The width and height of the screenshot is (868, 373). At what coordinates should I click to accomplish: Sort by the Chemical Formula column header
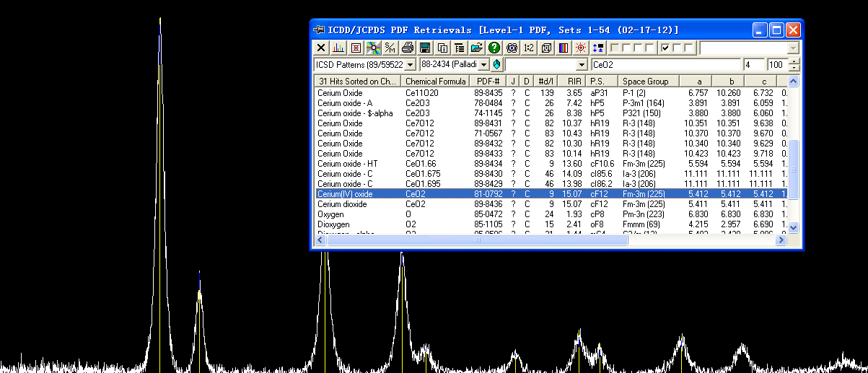[x=436, y=82]
